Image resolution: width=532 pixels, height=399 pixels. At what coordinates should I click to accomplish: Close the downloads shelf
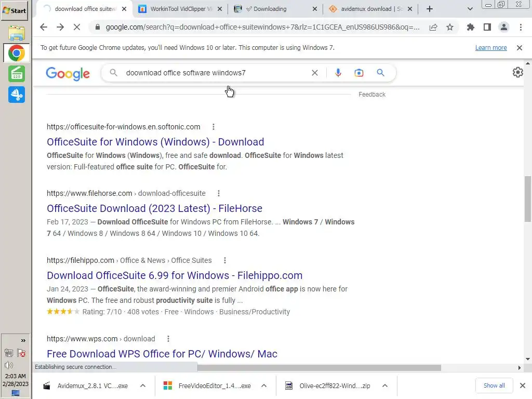pos(523,385)
